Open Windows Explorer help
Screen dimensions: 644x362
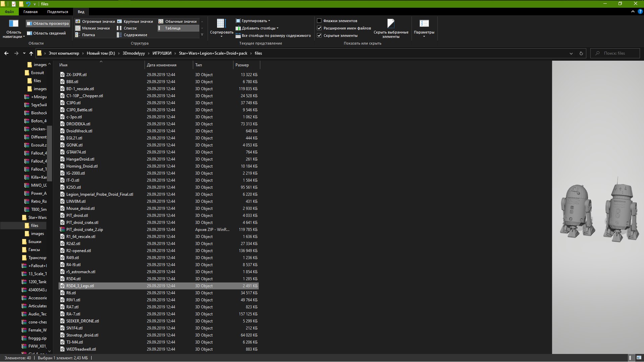click(640, 11)
